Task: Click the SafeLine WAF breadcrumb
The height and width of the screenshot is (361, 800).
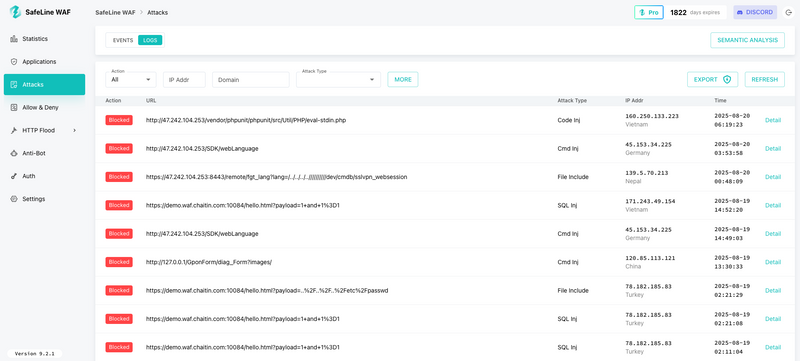Action: [115, 13]
